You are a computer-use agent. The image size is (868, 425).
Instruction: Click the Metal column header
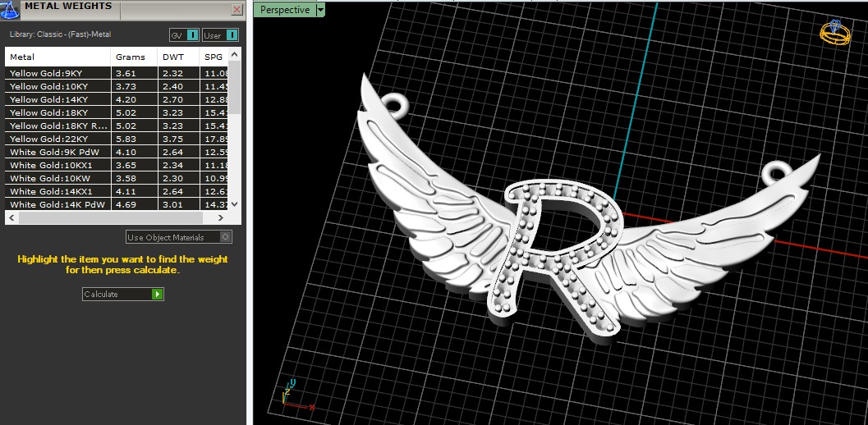point(58,57)
